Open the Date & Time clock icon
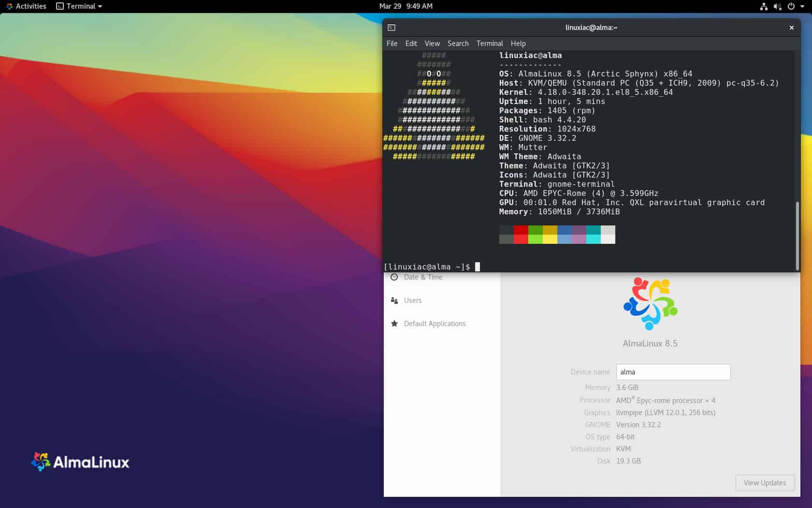 (x=394, y=277)
